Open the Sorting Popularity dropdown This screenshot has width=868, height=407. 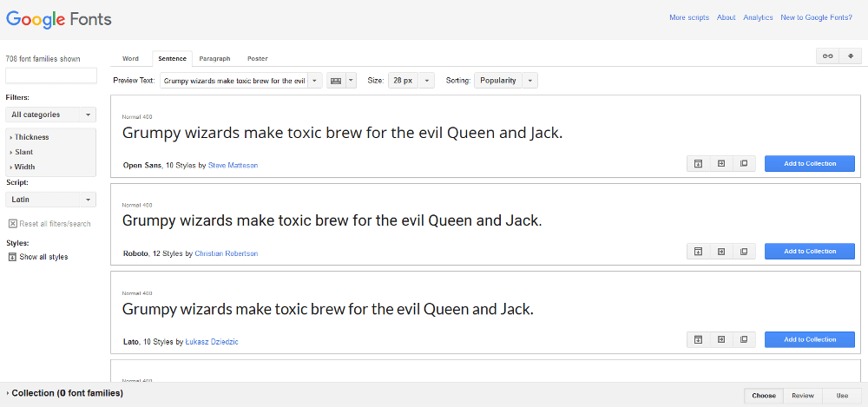pos(505,81)
